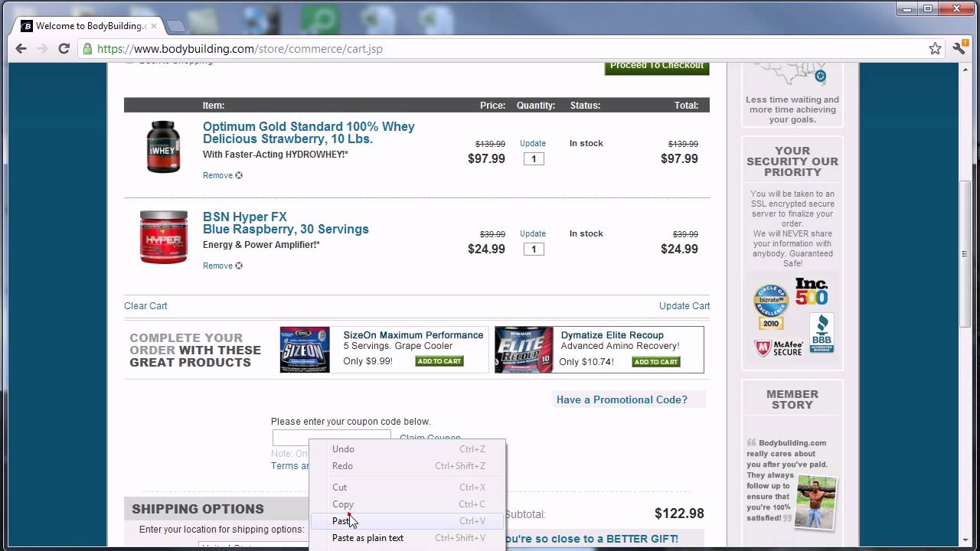Click Have a Promotional Code link

622,399
